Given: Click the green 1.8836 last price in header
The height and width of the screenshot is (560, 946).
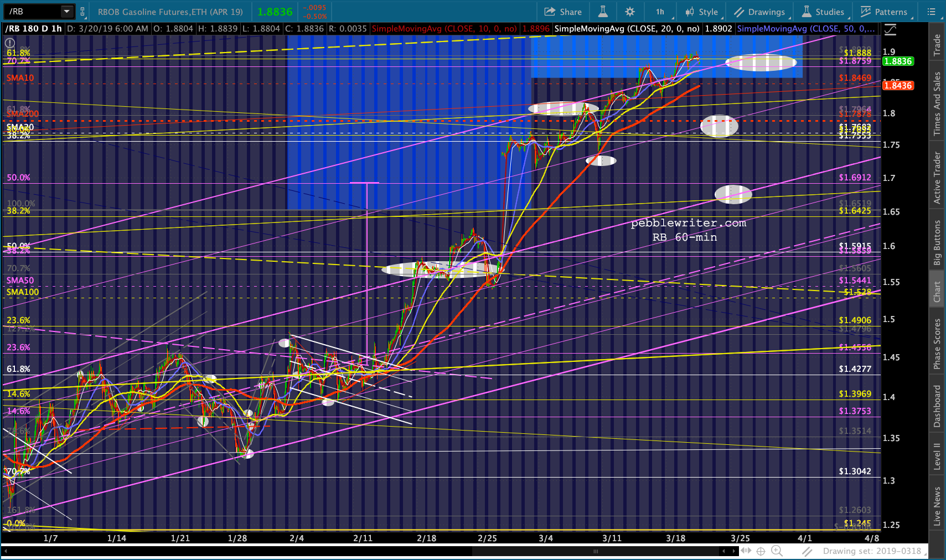Looking at the screenshot, I should tap(275, 12).
